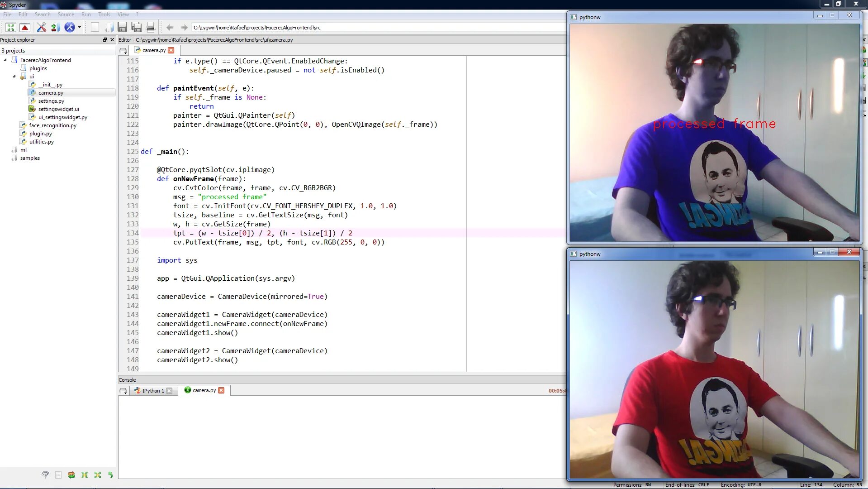The height and width of the screenshot is (489, 868).
Task: Open the Source menu
Action: click(x=66, y=14)
